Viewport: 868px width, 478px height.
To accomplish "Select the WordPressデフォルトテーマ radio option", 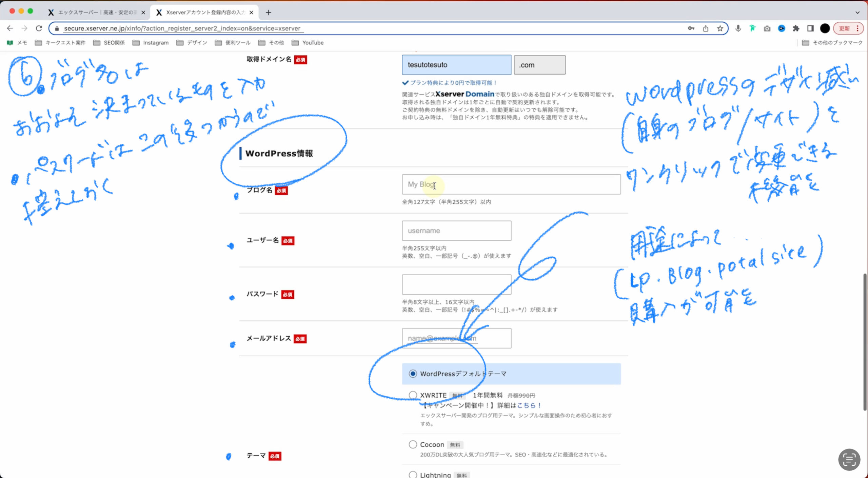I will pyautogui.click(x=413, y=374).
